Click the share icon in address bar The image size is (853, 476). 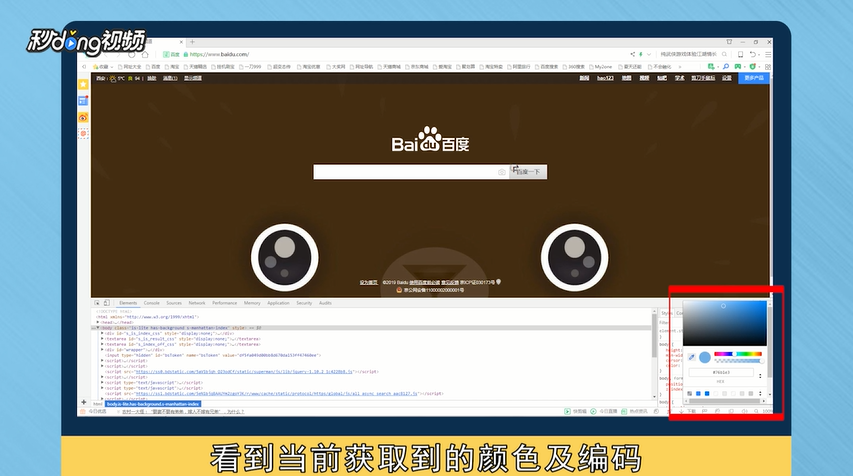pyautogui.click(x=632, y=54)
